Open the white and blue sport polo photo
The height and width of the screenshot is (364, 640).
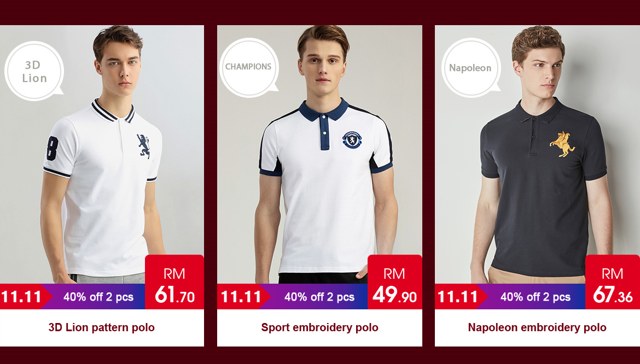(x=319, y=154)
